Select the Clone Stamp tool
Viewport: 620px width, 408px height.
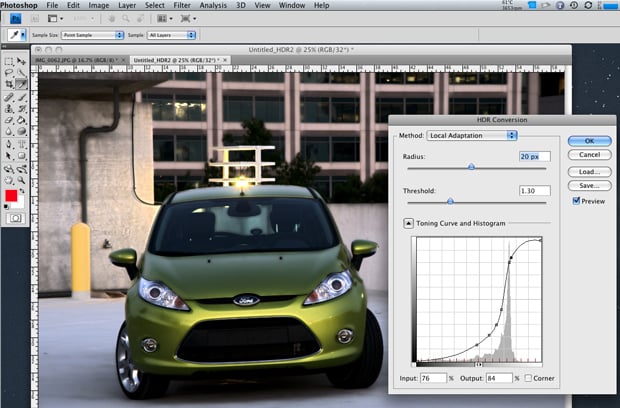[9, 109]
